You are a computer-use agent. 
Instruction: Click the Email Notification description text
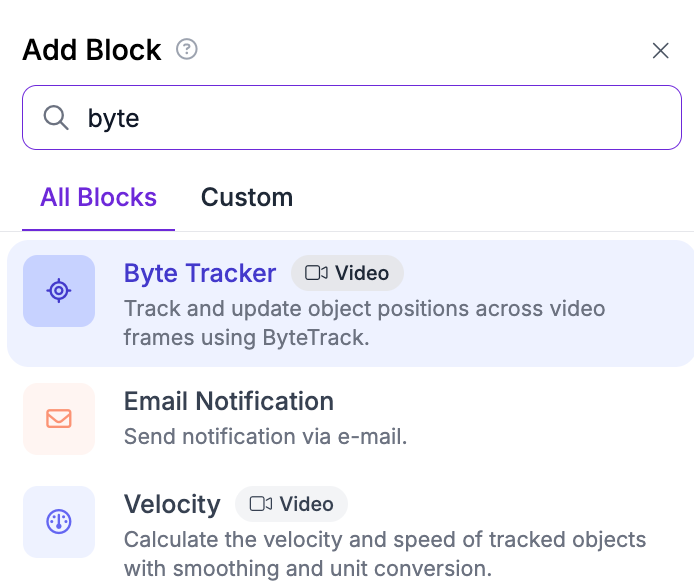[265, 437]
